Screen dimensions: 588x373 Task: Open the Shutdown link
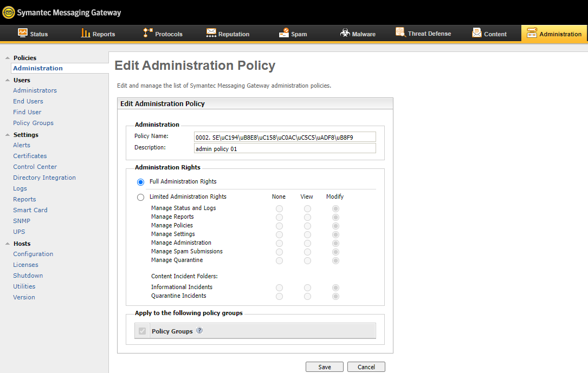point(28,276)
